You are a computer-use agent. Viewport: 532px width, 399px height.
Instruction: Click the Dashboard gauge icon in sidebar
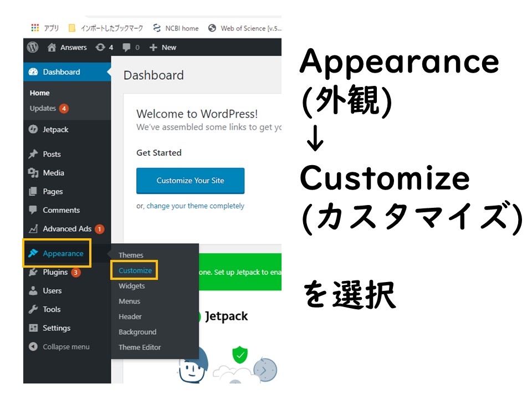[33, 72]
